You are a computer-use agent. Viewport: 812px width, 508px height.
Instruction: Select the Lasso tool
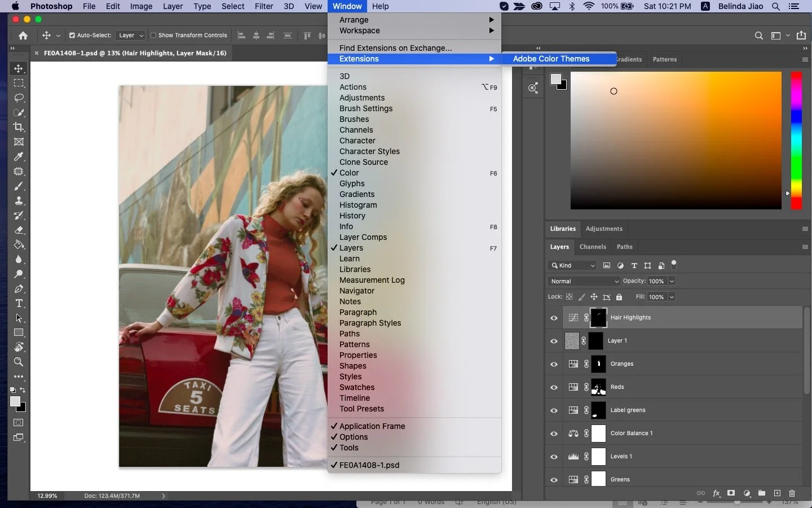[x=19, y=98]
